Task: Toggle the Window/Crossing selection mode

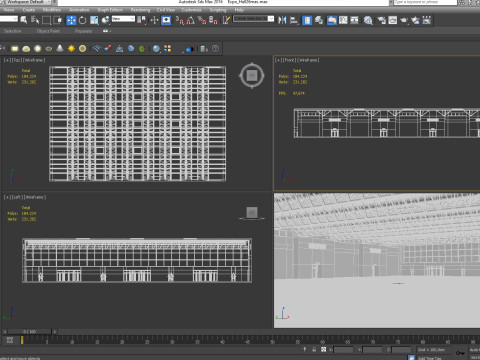Action: (x=58, y=20)
